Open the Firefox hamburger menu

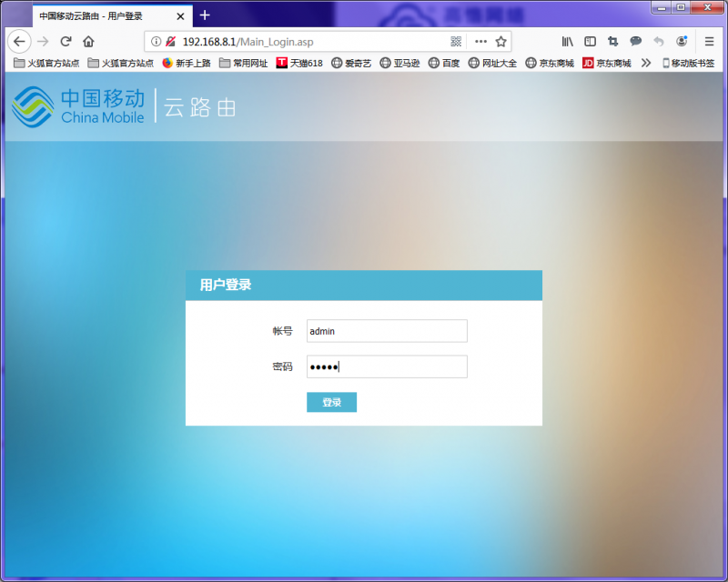[709, 42]
